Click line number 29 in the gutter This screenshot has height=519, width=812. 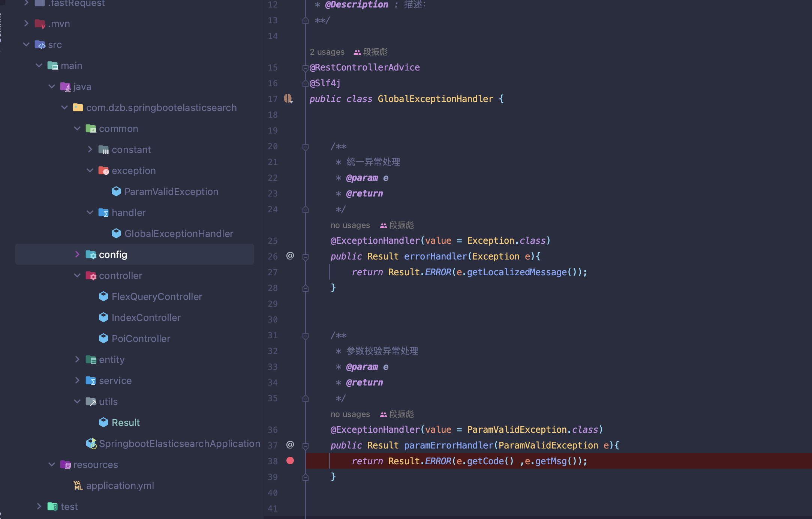[273, 304]
